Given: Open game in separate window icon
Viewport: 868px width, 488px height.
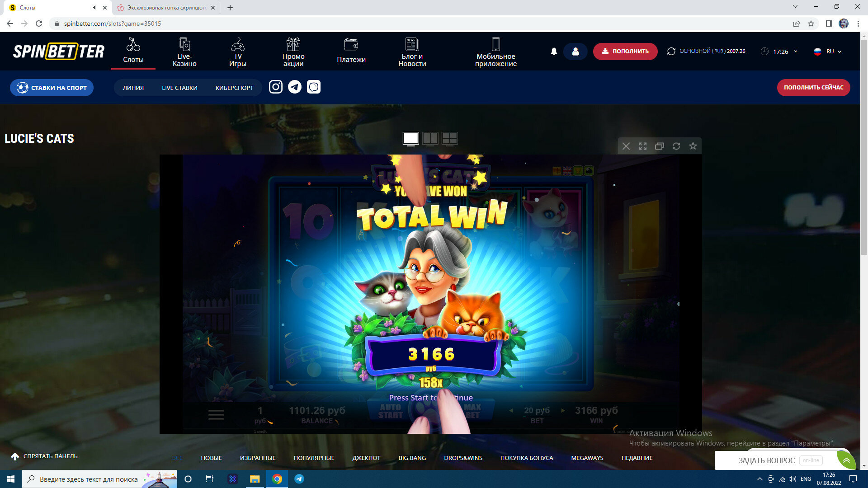Looking at the screenshot, I should [x=659, y=146].
